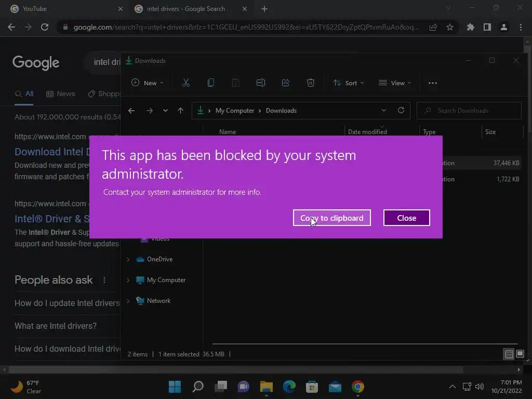Click the Copy to clipboard button
532x399 pixels.
[x=331, y=218]
